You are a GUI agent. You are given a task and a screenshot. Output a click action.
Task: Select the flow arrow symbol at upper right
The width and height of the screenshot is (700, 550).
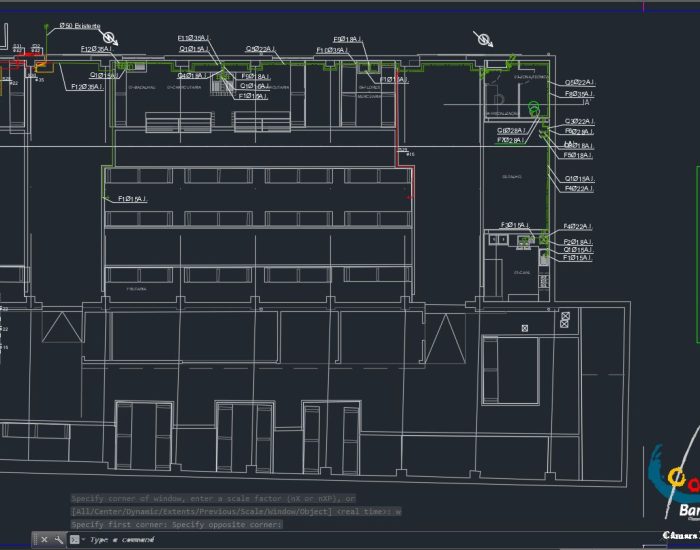(484, 39)
